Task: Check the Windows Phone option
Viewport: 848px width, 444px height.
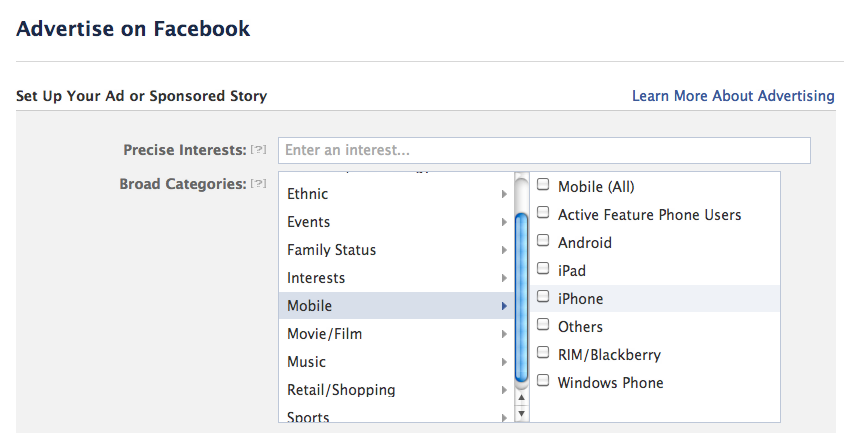Action: pyautogui.click(x=543, y=381)
